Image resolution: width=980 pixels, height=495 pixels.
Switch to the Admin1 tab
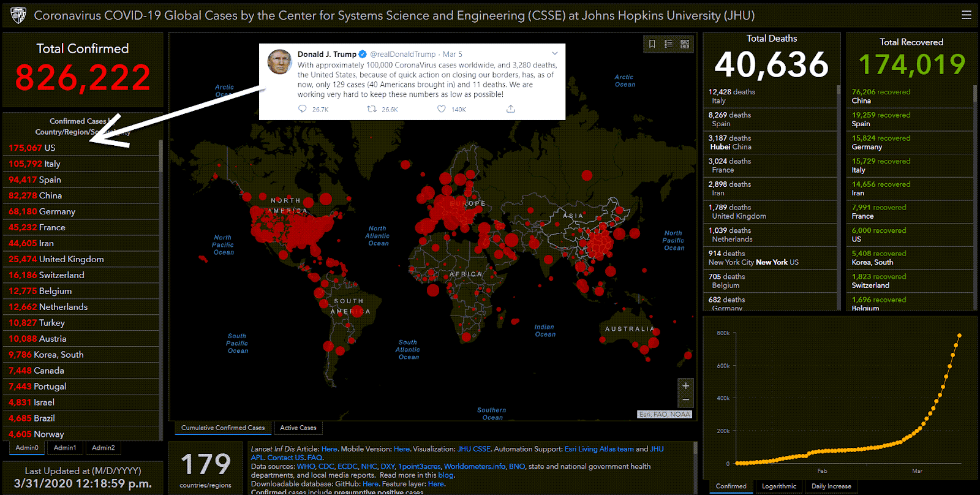[65, 448]
